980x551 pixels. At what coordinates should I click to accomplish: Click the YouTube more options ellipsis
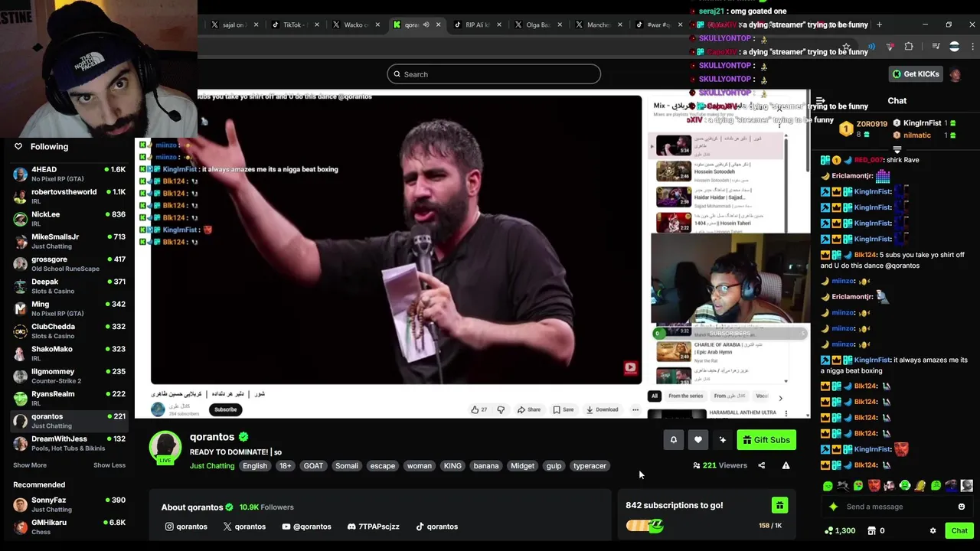coord(635,409)
